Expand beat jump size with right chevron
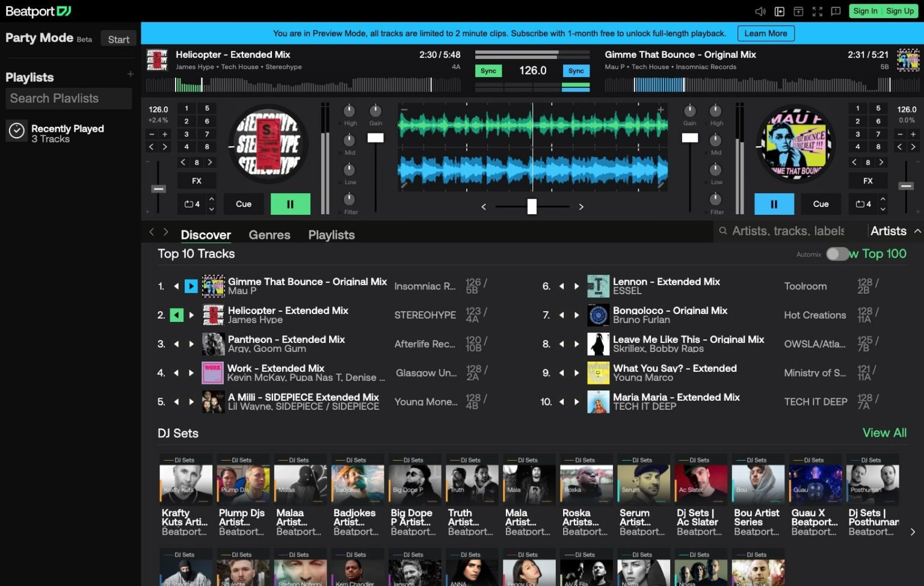Viewport: 924px width, 586px height. pyautogui.click(x=210, y=162)
